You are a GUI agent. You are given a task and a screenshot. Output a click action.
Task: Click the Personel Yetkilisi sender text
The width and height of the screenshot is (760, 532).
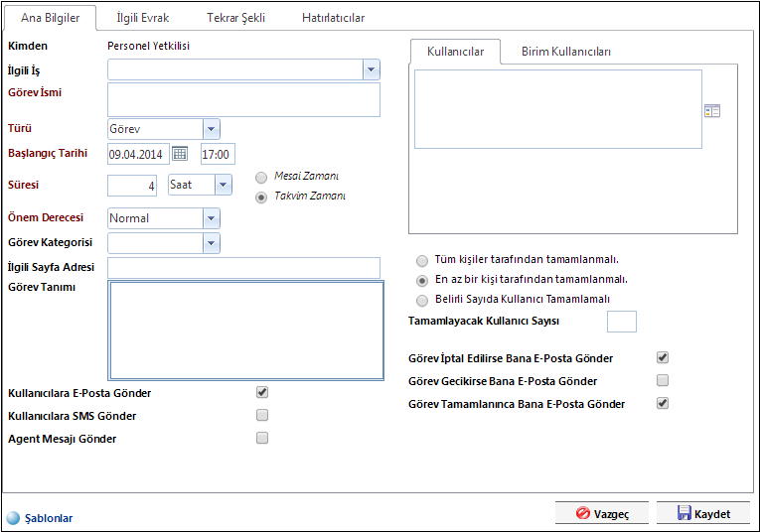[x=148, y=46]
